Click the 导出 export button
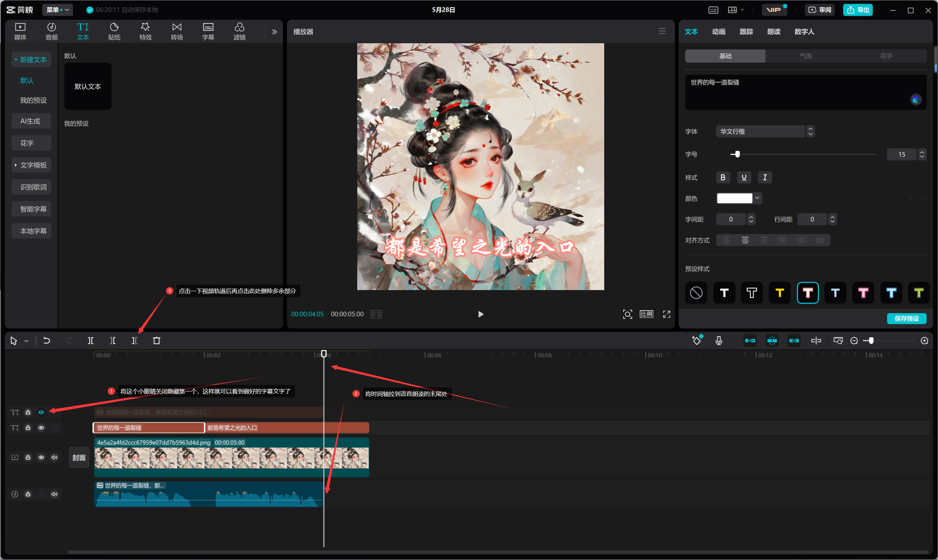Image resolution: width=938 pixels, height=560 pixels. tap(858, 10)
